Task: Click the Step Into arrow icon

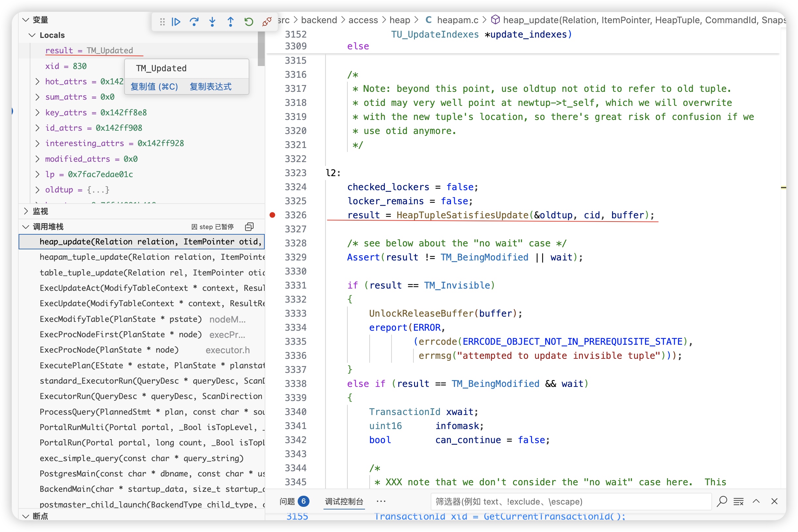Action: tap(212, 22)
